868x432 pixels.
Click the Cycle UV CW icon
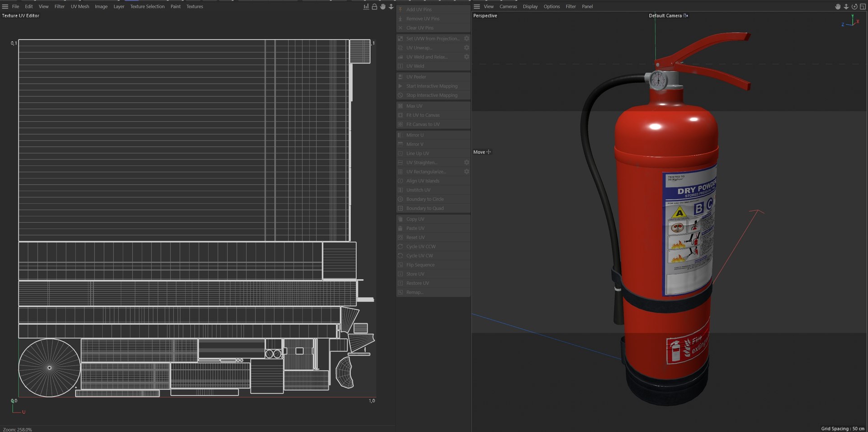(400, 255)
